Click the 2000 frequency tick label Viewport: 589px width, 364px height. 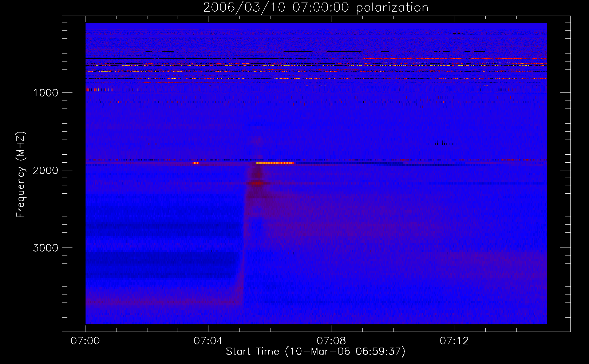coord(46,170)
